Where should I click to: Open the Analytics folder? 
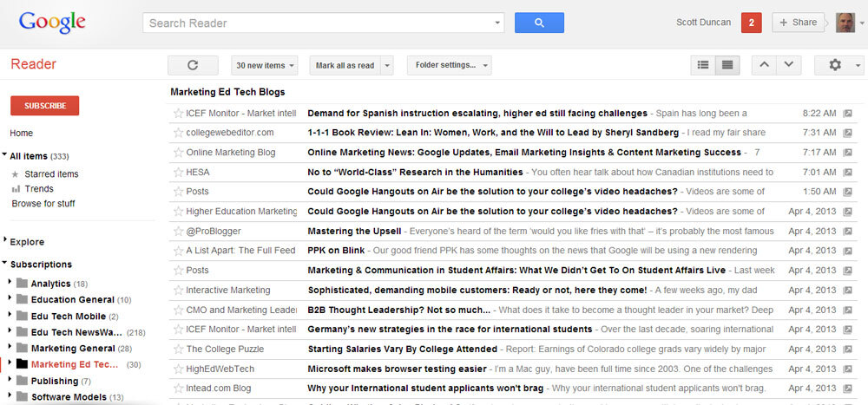click(x=50, y=284)
